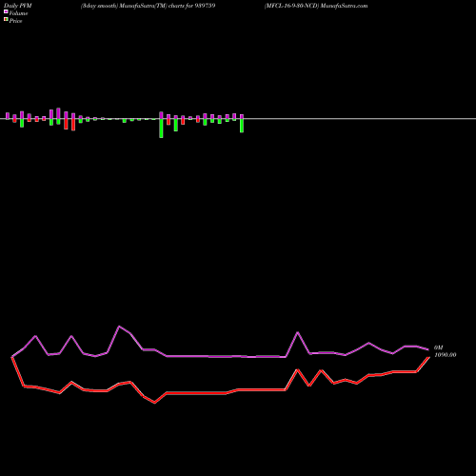The width and height of the screenshot is (476, 476).
Task: Click the 'Daily PVM' title text
Action: pyautogui.click(x=18, y=6)
